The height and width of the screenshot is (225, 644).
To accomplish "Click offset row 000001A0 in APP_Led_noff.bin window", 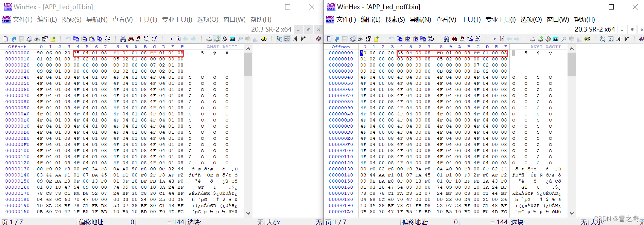I will point(341,212).
